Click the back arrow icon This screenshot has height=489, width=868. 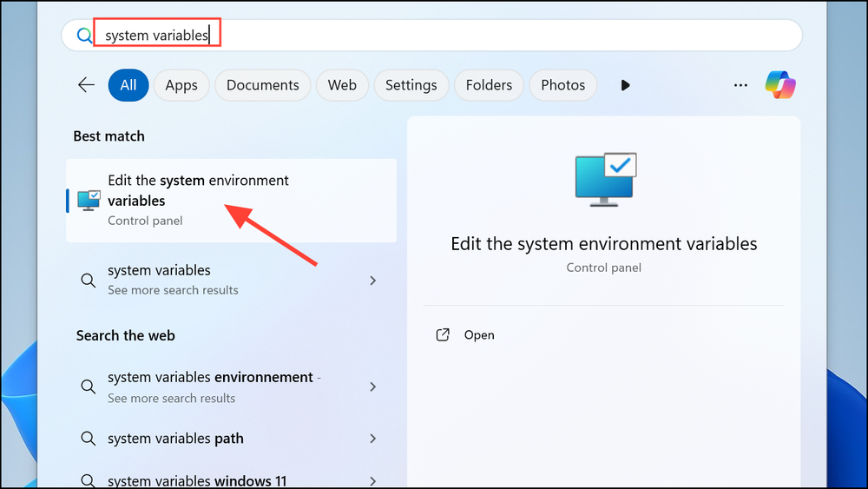(86, 85)
